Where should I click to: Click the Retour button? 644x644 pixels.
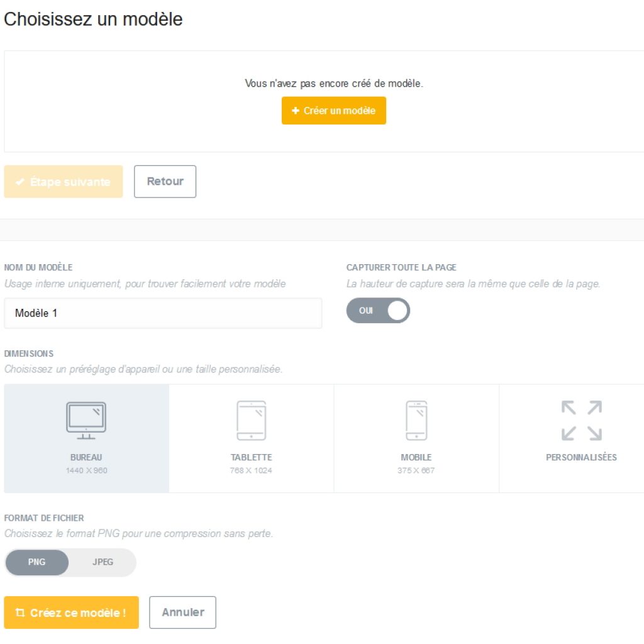[165, 182]
